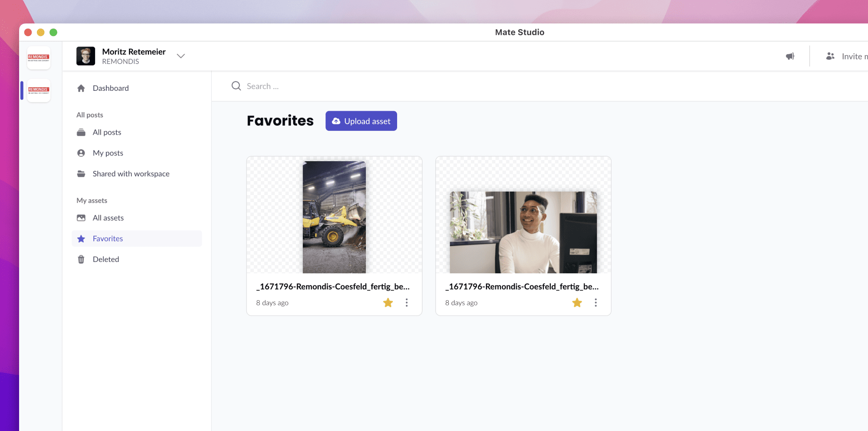Click the Upload asset button
The width and height of the screenshot is (868, 431).
pos(361,121)
